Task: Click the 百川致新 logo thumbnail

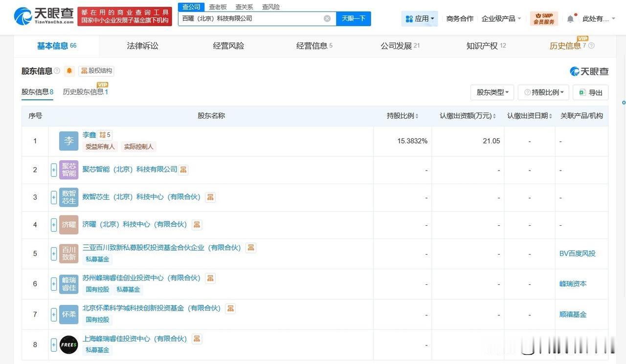Action: [68, 254]
